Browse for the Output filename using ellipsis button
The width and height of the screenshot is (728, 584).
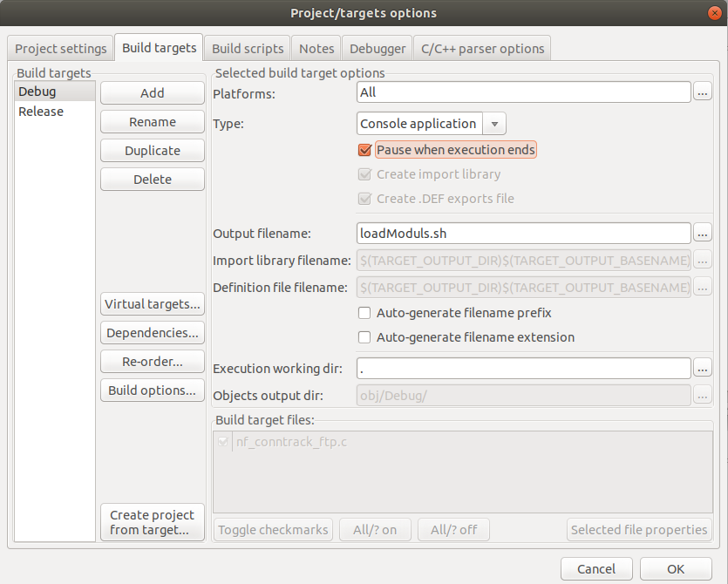[x=703, y=233]
